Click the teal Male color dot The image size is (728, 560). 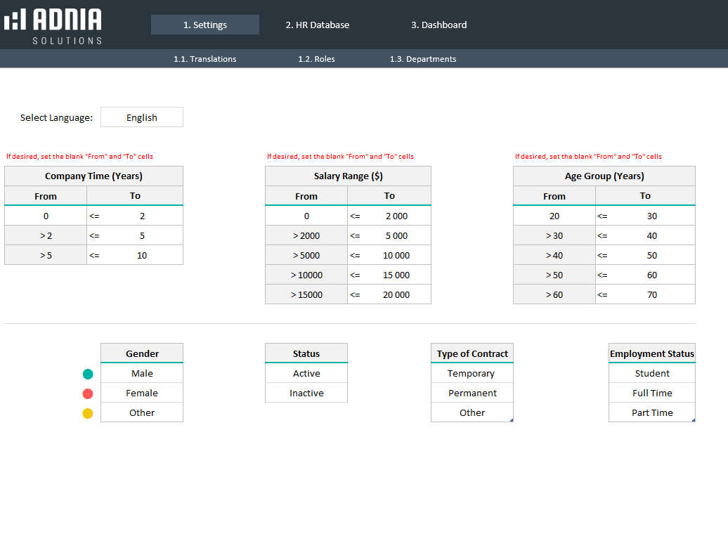pyautogui.click(x=88, y=374)
